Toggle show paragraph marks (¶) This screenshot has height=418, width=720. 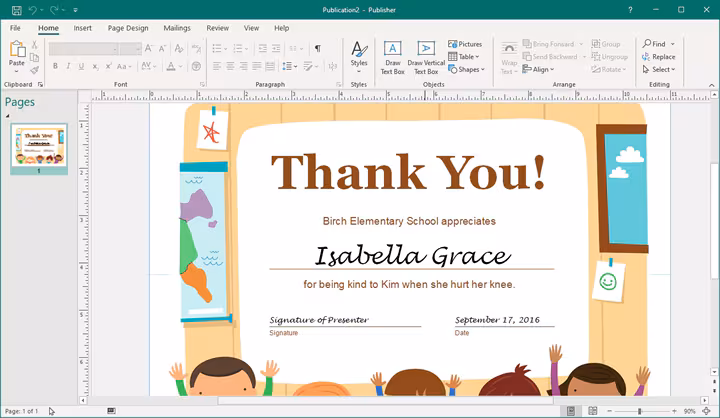pos(317,48)
